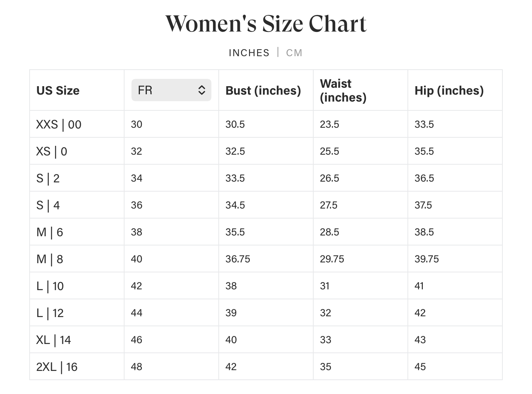Select the M | 6 size row
The height and width of the screenshot is (394, 532).
click(266, 232)
